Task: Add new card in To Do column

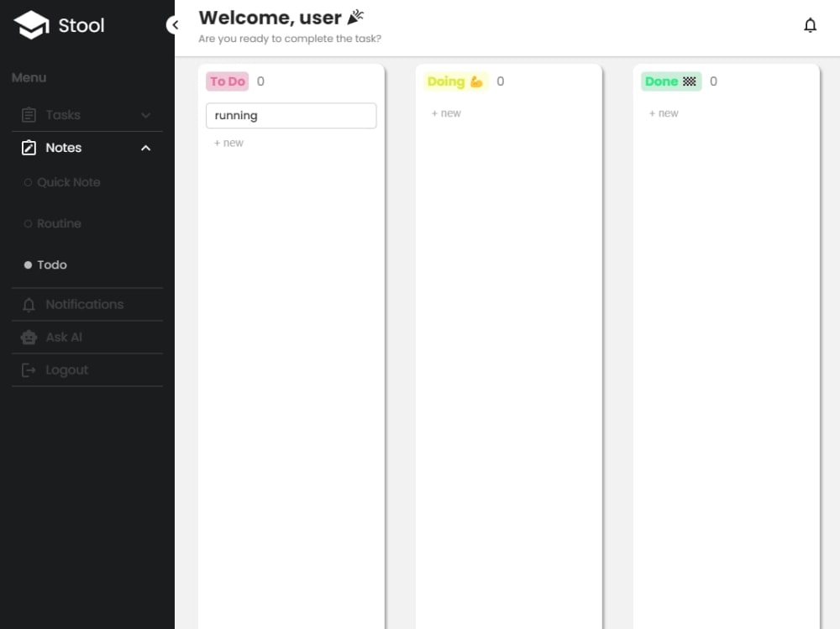Action: 228,143
